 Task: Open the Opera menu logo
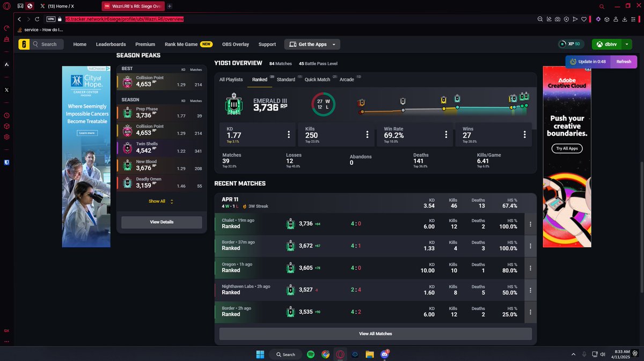(x=6, y=6)
